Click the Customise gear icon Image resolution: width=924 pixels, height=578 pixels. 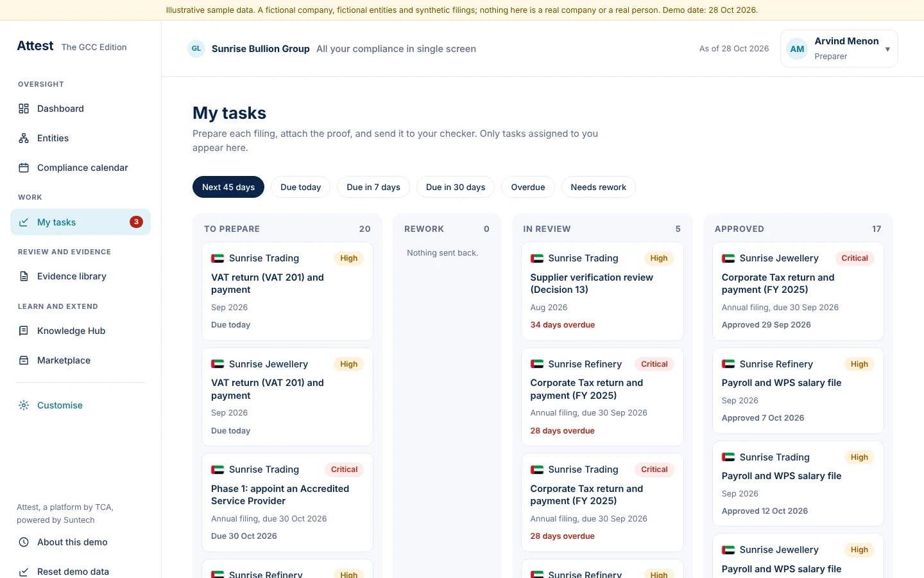point(24,405)
